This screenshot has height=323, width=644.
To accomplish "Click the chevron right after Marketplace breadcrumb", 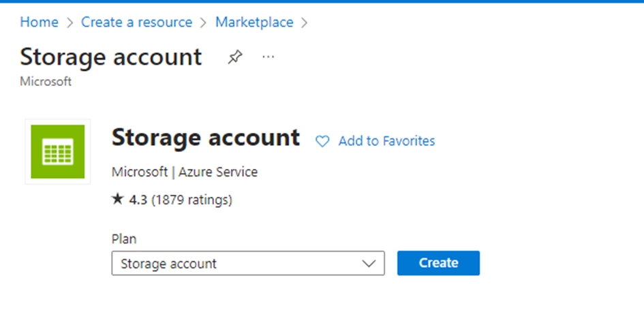I will pyautogui.click(x=304, y=23).
